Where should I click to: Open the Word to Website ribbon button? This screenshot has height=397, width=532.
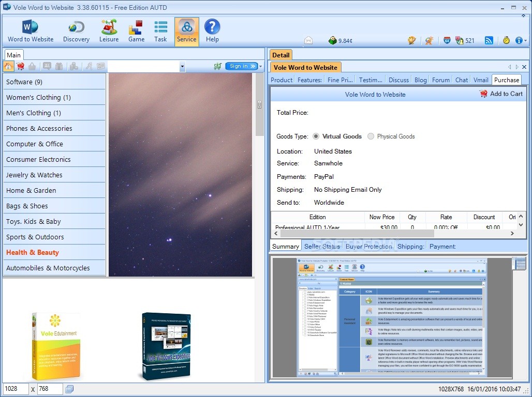pyautogui.click(x=31, y=31)
